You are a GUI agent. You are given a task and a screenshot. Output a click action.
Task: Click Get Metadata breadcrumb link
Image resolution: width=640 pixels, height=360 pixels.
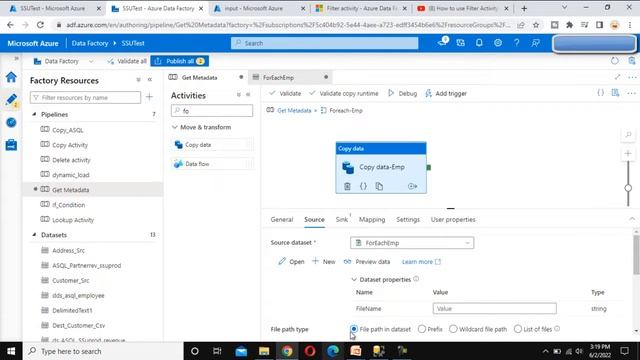click(294, 111)
